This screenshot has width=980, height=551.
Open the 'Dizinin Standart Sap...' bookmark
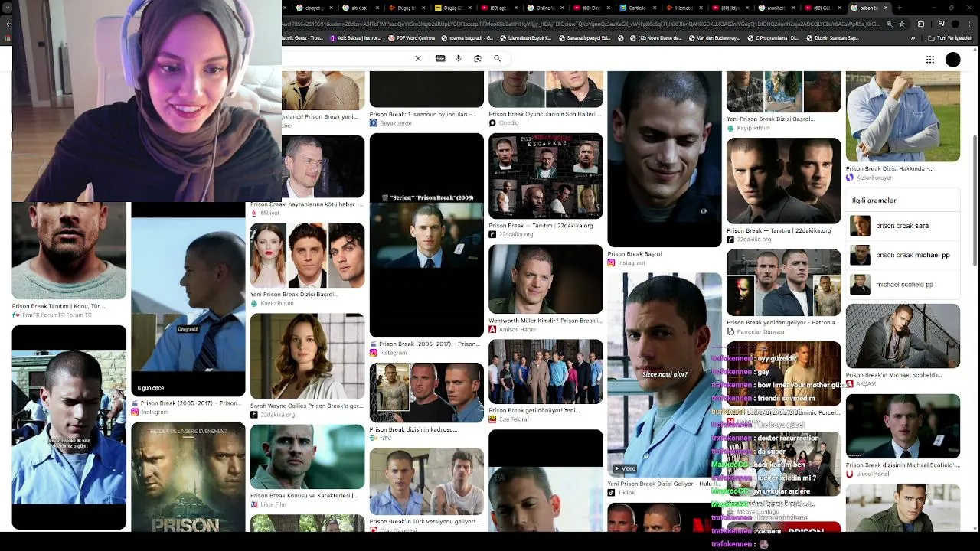(831, 37)
